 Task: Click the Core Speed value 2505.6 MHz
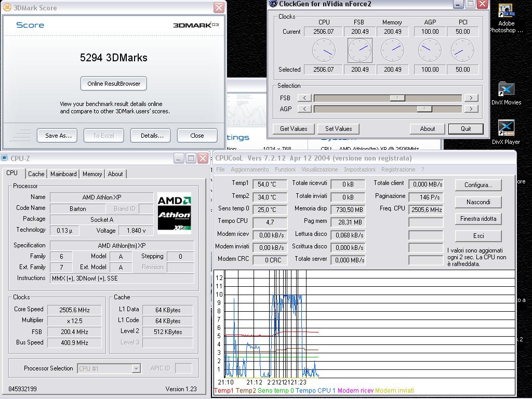pos(75,310)
